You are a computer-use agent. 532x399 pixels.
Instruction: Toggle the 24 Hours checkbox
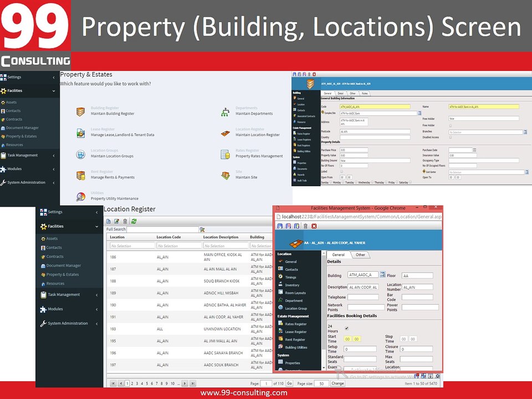[346, 328]
